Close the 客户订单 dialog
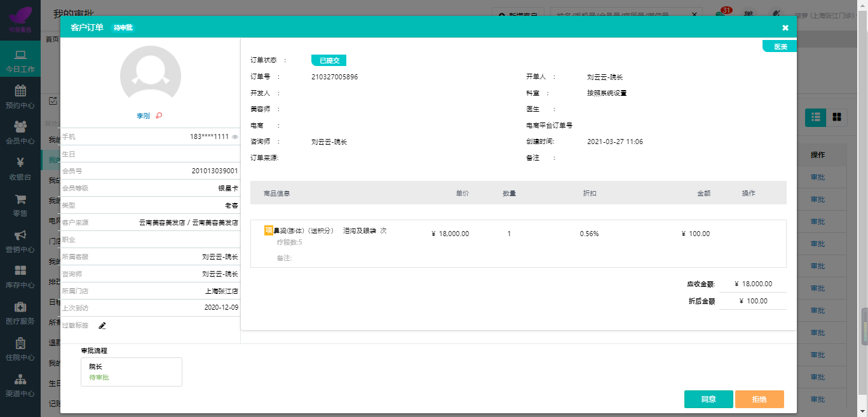 pyautogui.click(x=785, y=28)
